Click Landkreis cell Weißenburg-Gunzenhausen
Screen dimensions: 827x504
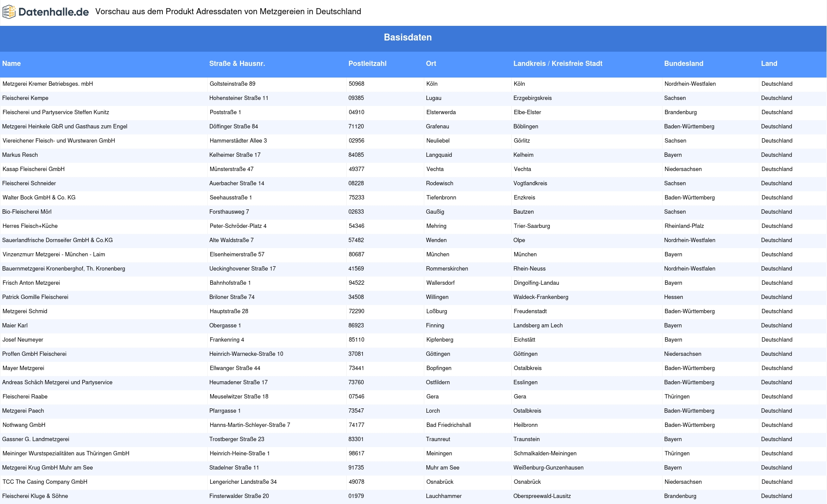tap(548, 468)
